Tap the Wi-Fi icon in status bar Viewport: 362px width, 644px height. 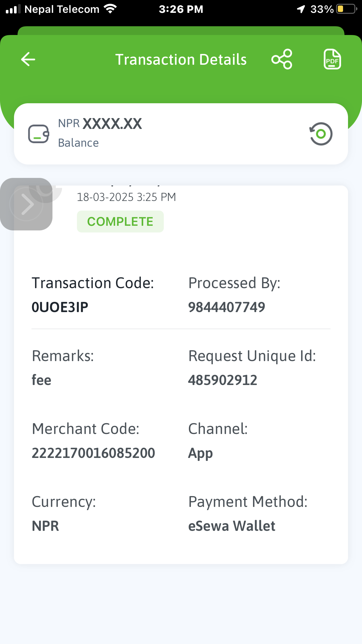(110, 9)
